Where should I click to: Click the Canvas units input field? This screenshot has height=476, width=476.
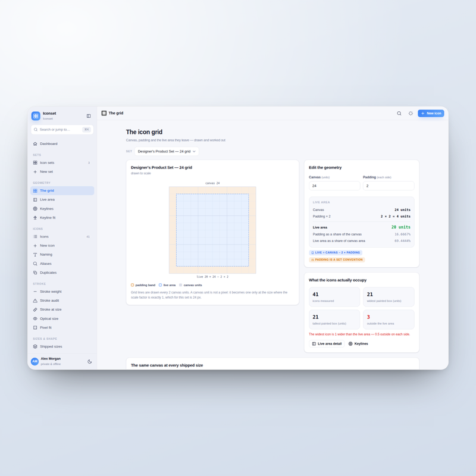[334, 186]
